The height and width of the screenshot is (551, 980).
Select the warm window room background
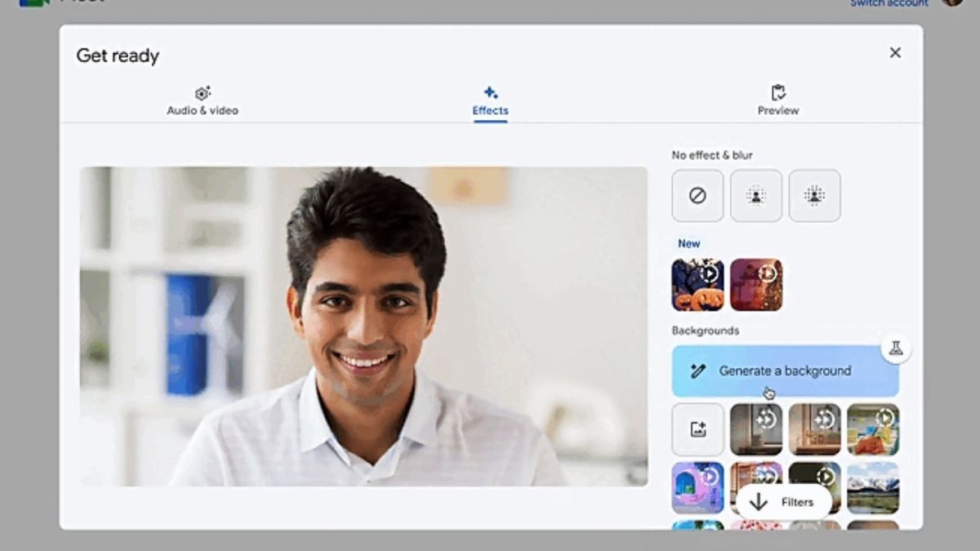click(x=814, y=429)
